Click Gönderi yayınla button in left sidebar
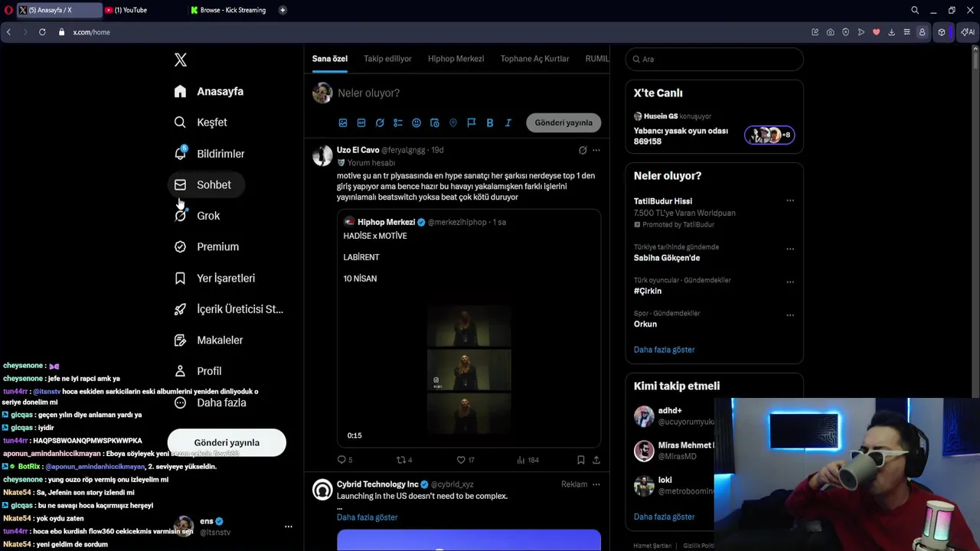The image size is (980, 551). click(227, 442)
